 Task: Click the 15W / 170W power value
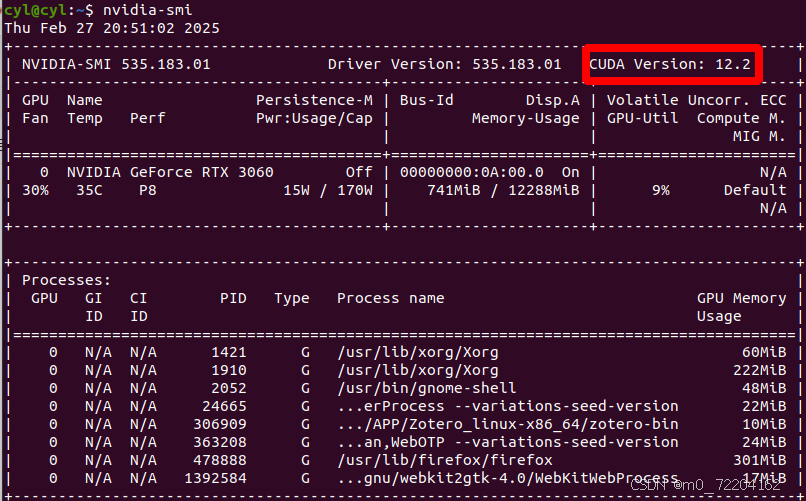pos(328,191)
